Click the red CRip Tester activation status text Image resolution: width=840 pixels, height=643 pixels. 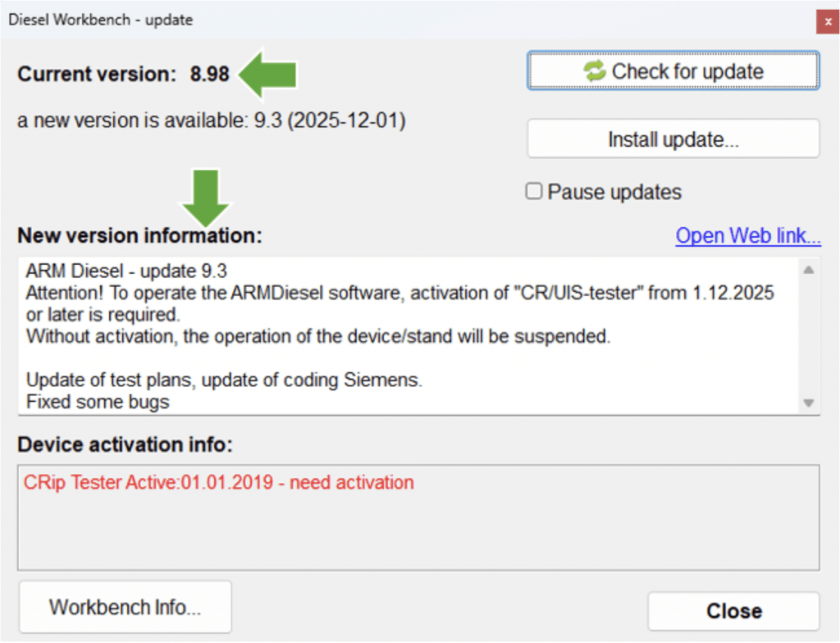coord(219,482)
